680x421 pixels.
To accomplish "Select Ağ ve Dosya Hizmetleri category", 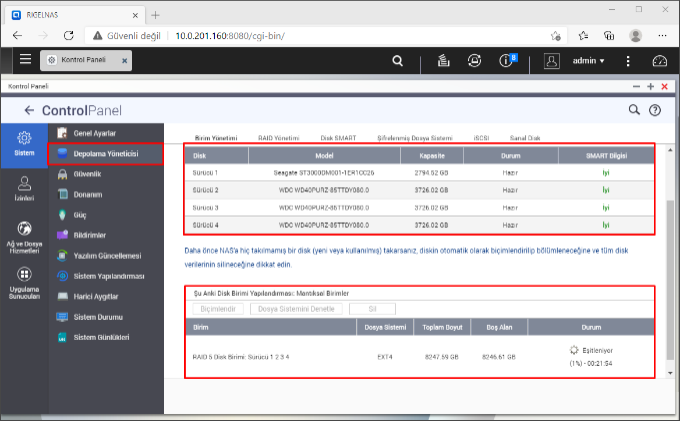I will click(24, 238).
